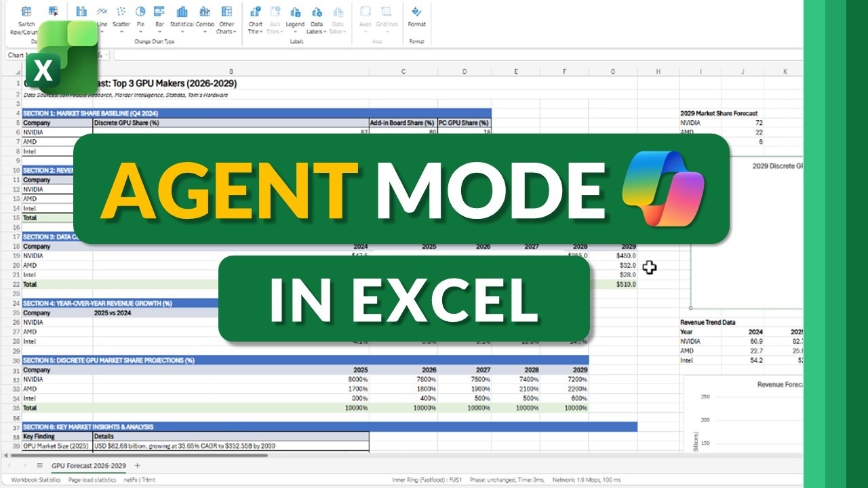The height and width of the screenshot is (488, 868).
Task: Click 'Add-in Board Share (%)' column heading cell
Action: (x=403, y=123)
